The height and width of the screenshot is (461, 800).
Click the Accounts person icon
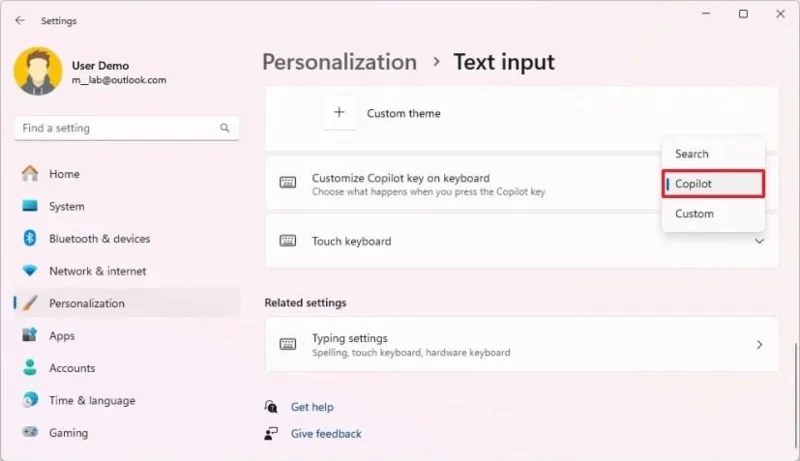pos(30,367)
